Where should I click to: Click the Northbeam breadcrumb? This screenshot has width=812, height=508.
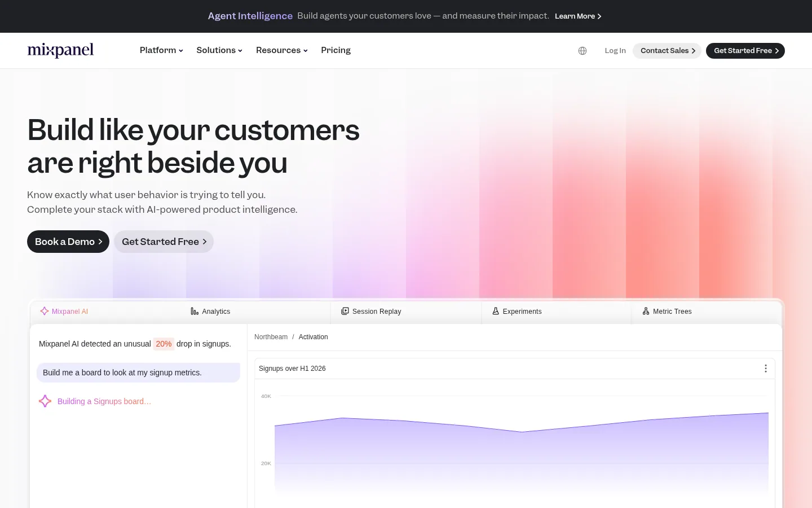click(271, 337)
